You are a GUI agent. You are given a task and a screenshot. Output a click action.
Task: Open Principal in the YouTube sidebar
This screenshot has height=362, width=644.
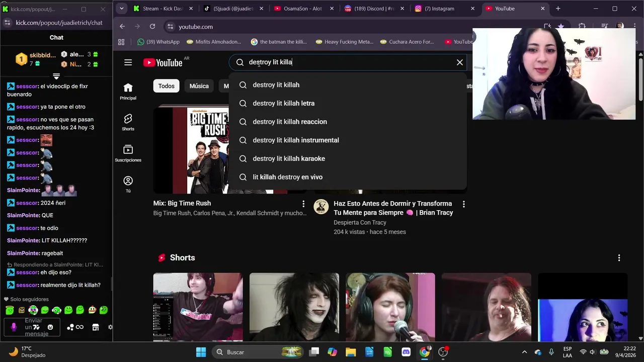click(x=128, y=92)
